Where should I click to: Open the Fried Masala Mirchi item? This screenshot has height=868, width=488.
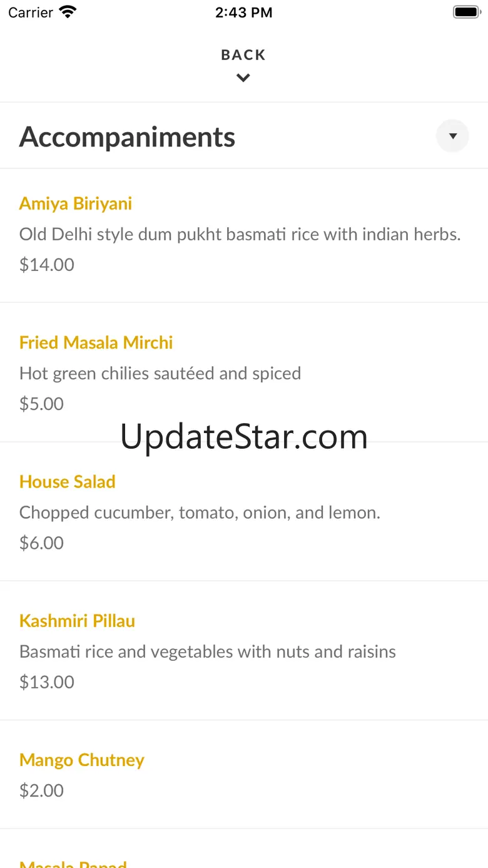(96, 342)
